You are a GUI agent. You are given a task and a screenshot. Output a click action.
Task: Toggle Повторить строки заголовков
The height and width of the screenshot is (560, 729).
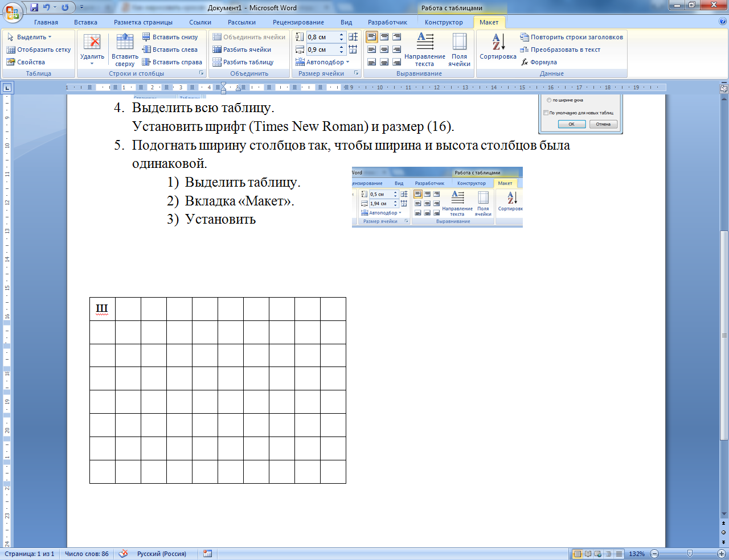[x=572, y=37]
